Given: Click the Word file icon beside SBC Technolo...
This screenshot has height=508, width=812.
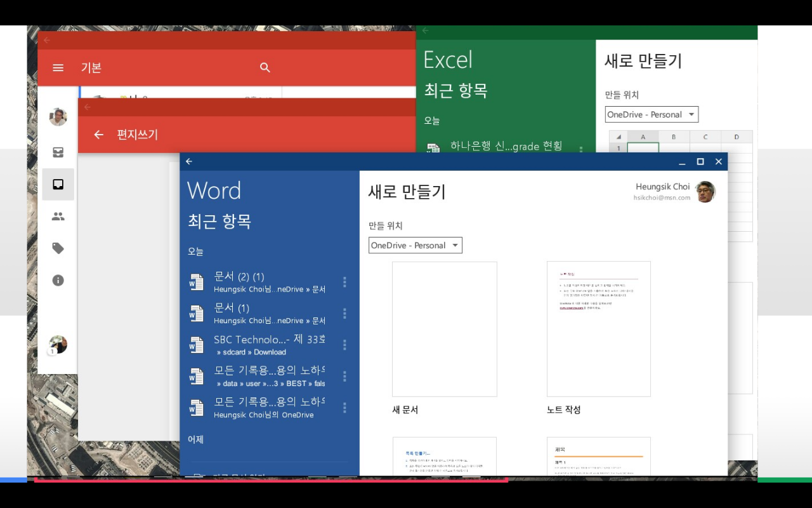Looking at the screenshot, I should pyautogui.click(x=197, y=345).
